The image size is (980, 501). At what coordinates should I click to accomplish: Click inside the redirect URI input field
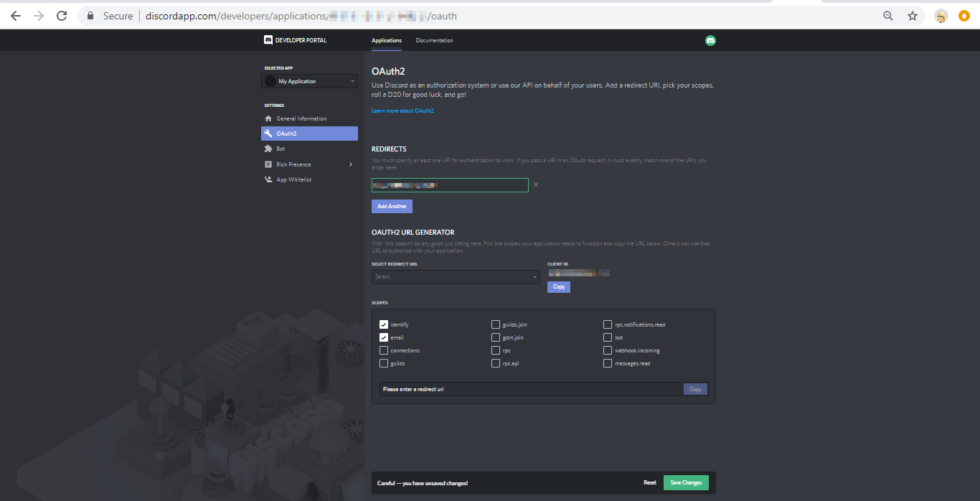[450, 185]
